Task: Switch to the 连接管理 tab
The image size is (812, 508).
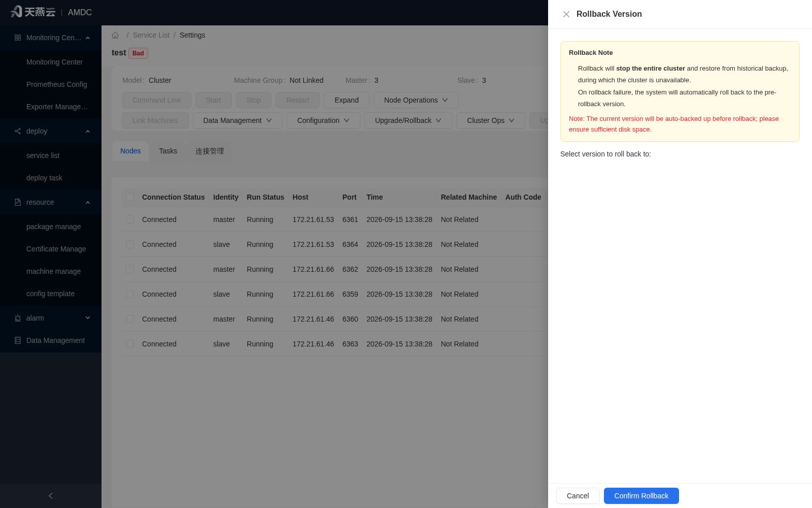Action: click(210, 151)
